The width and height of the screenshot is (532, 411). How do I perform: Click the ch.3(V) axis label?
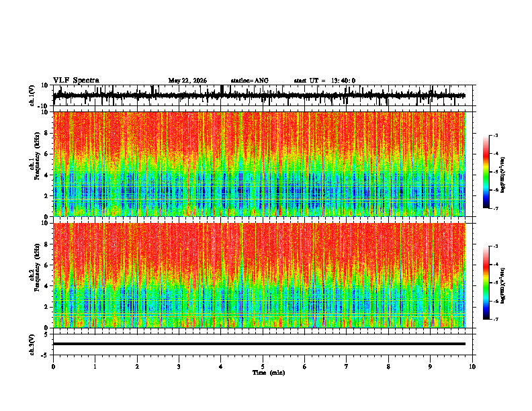(x=32, y=345)
